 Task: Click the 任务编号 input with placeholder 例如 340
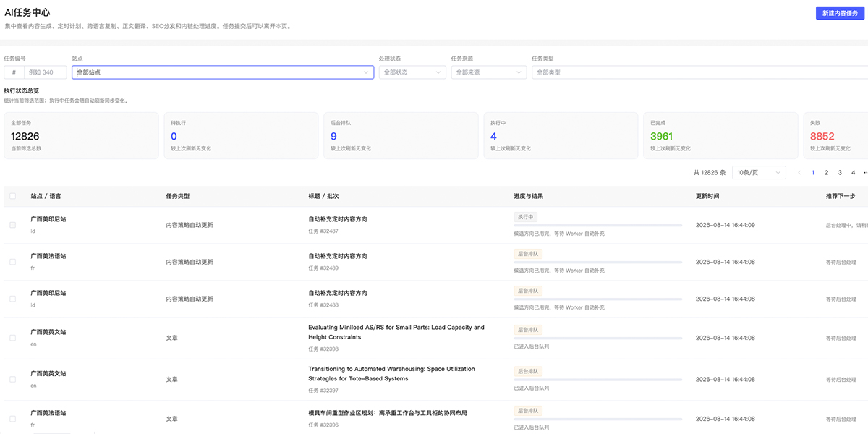point(45,72)
